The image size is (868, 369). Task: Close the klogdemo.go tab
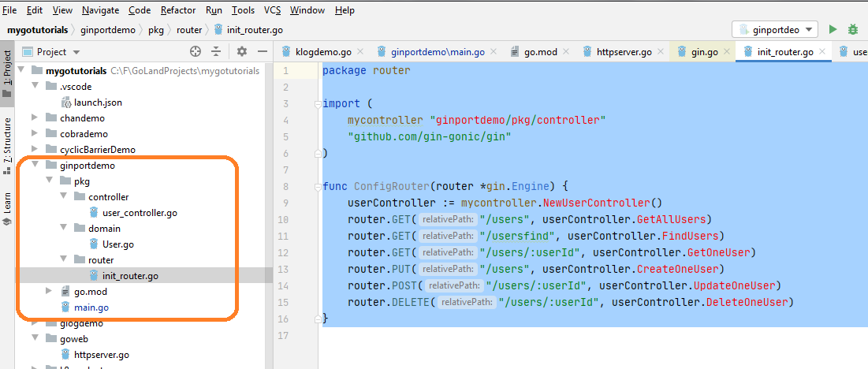[x=359, y=52]
